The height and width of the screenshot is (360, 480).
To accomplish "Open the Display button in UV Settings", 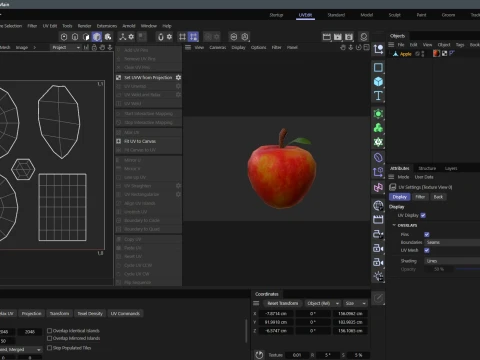I will [399, 197].
